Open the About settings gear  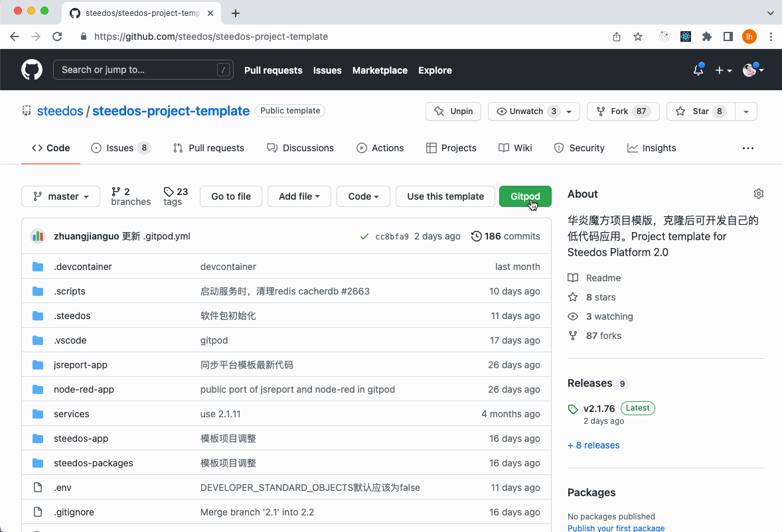pos(759,194)
